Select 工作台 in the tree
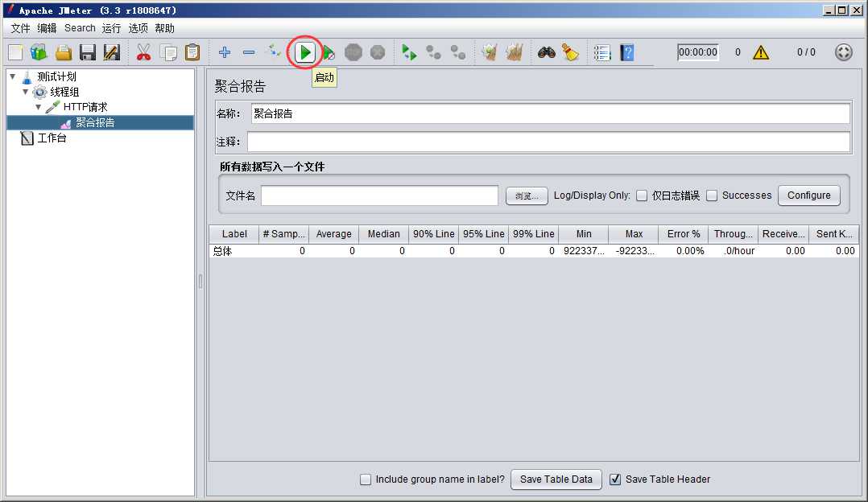 [52, 138]
